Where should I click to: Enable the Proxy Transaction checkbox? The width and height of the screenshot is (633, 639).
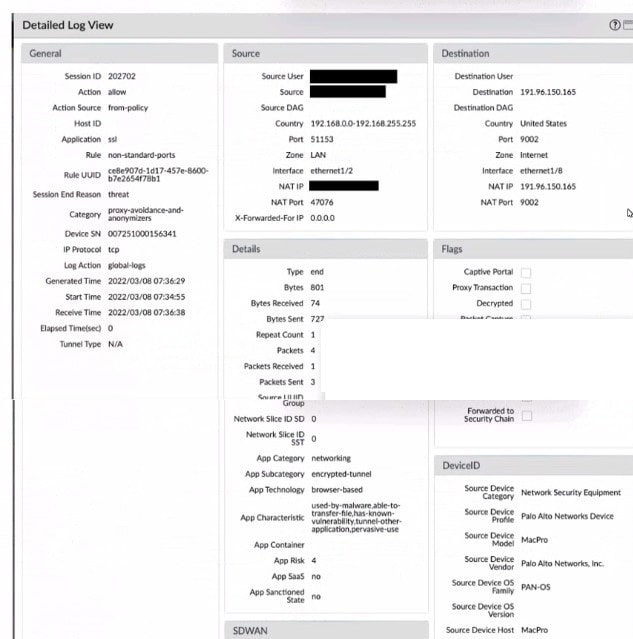526,289
